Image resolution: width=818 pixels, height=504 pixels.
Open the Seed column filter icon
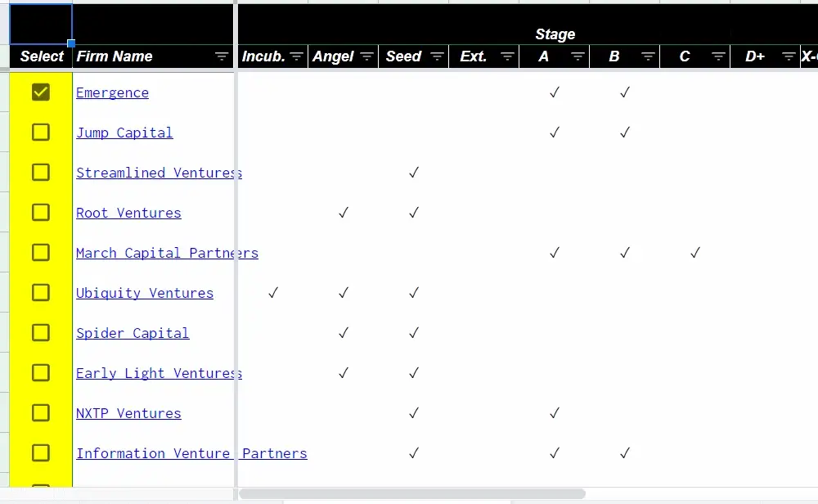click(437, 56)
